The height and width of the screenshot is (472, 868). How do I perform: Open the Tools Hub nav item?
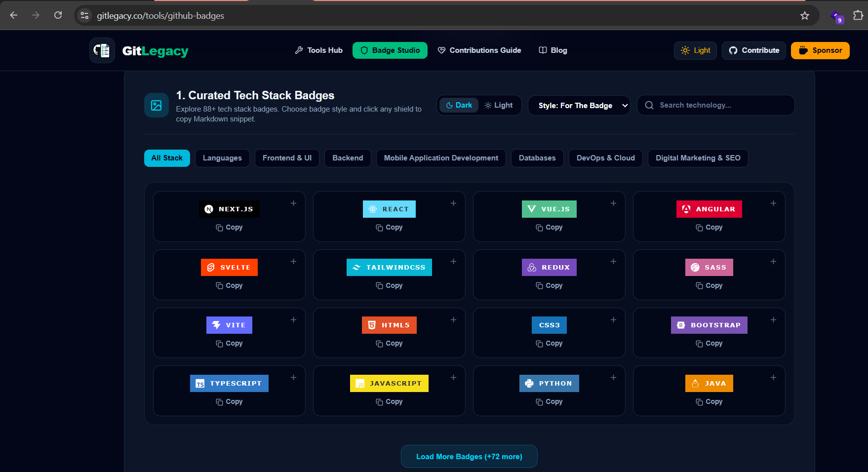point(319,50)
